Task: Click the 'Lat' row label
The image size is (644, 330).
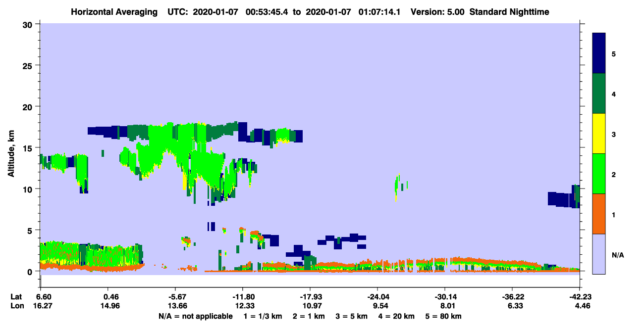Action: tap(16, 297)
